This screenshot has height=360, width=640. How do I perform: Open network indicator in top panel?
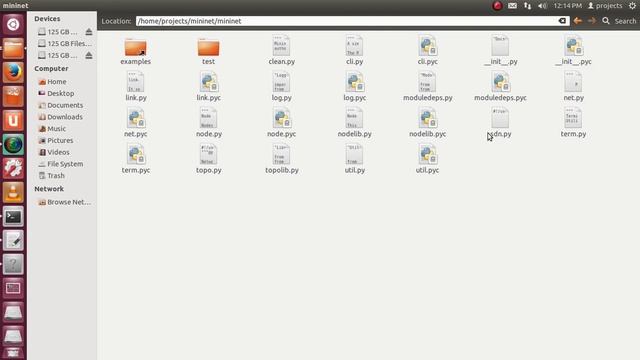pos(527,6)
